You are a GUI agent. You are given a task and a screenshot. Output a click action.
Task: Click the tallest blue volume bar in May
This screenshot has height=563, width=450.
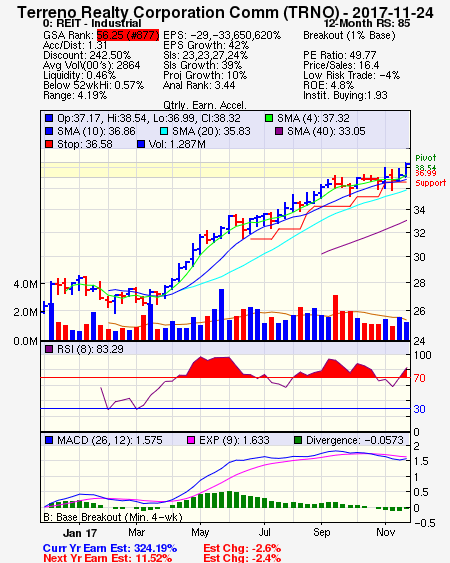[221, 315]
